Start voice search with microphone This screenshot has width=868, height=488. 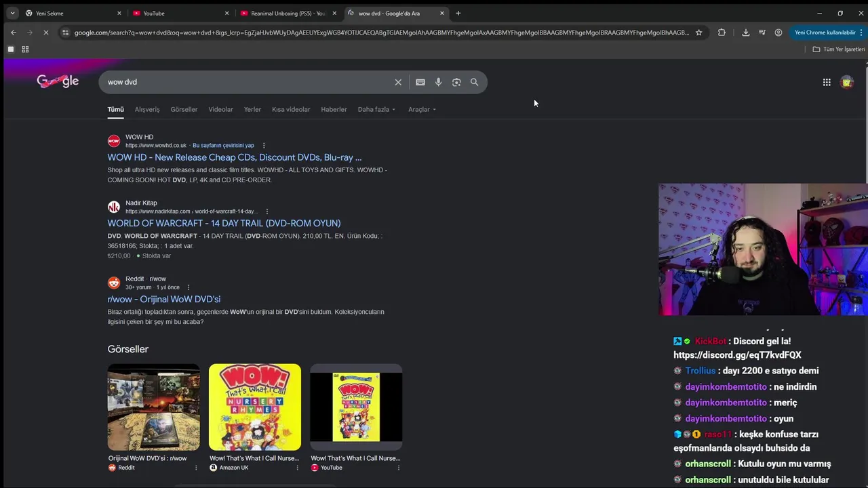pos(439,82)
